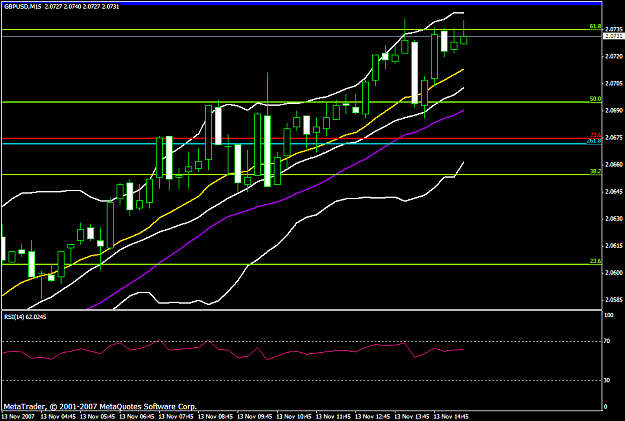625x421 pixels.
Task: Click the 13 Nov 10:45 time label
Action: coord(294,417)
